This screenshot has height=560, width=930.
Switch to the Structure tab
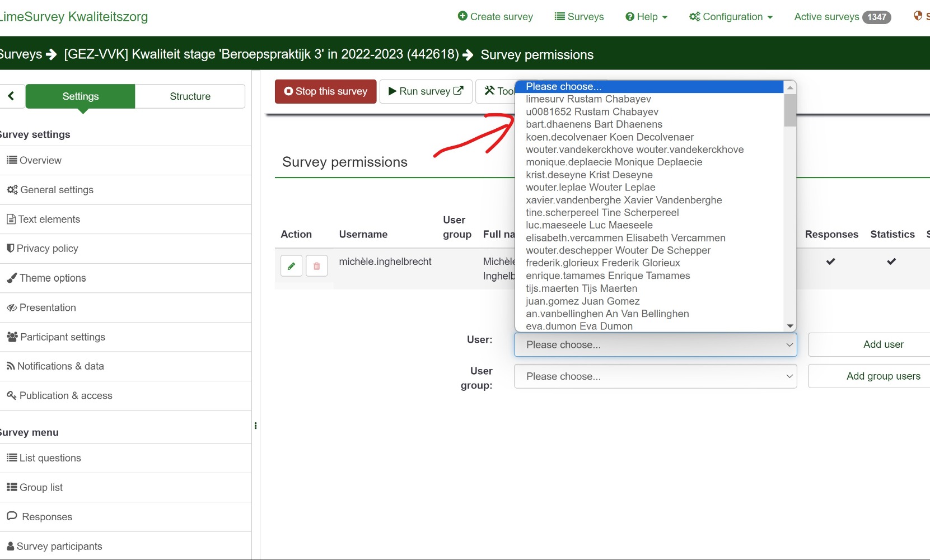point(190,96)
